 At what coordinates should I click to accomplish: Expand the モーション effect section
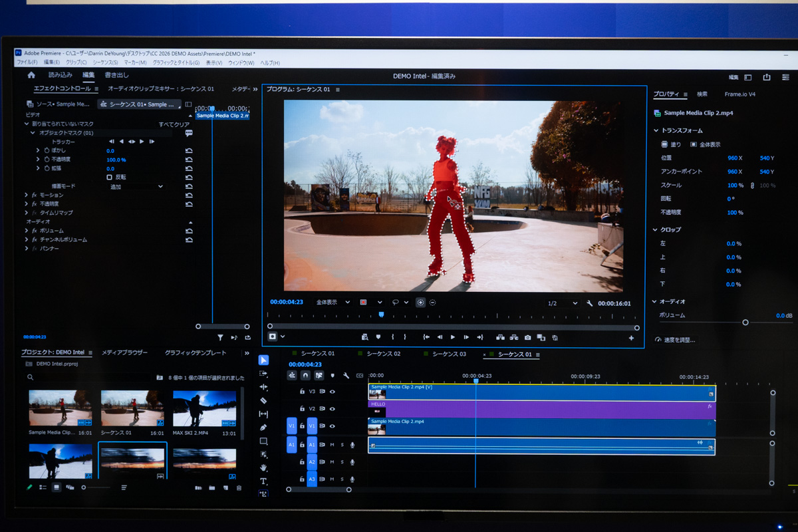tap(27, 196)
